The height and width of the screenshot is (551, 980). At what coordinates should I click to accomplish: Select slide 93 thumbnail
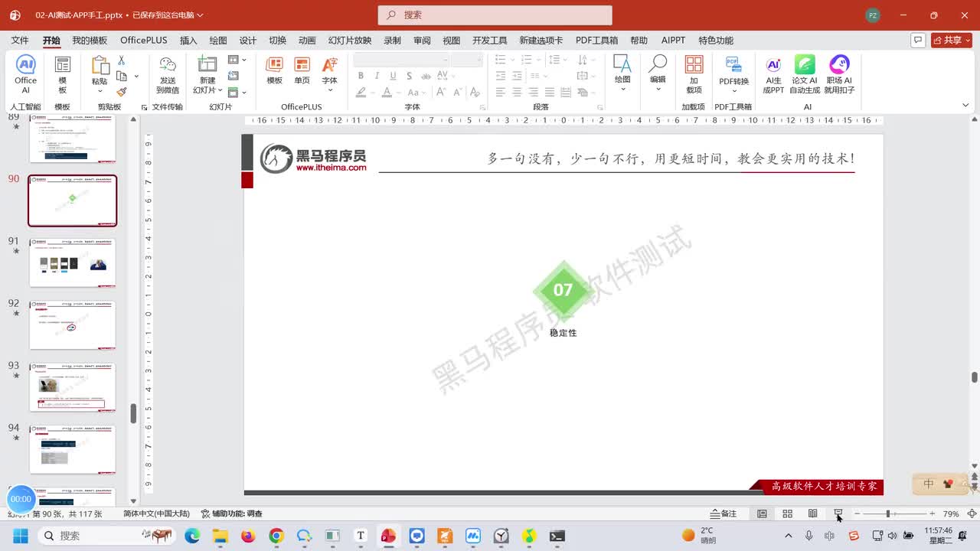pos(73,387)
